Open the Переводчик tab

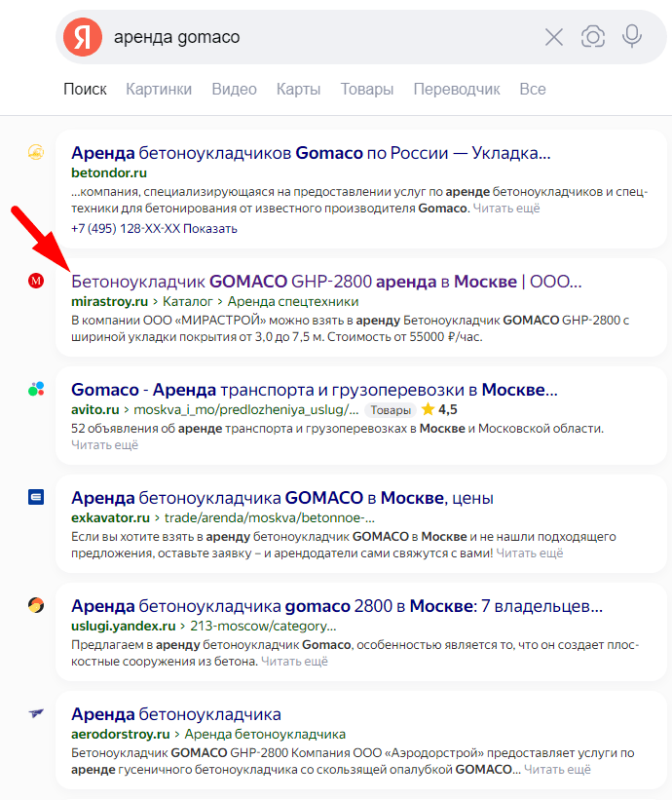tap(457, 90)
